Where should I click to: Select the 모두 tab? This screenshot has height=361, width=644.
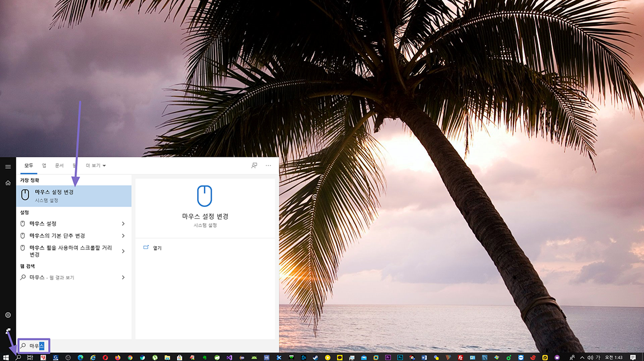click(x=29, y=165)
